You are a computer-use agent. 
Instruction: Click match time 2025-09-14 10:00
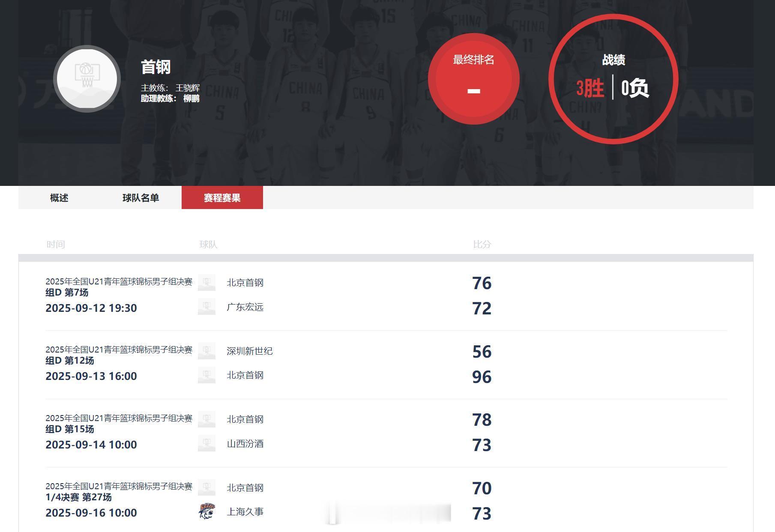[91, 445]
